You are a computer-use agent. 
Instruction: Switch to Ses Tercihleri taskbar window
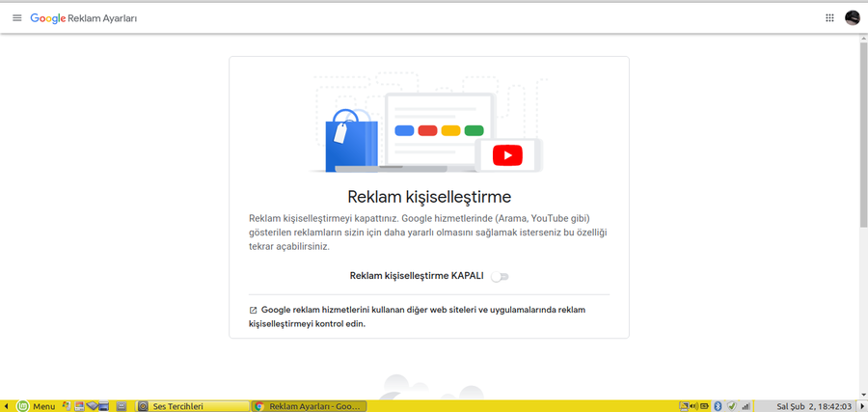[192, 406]
